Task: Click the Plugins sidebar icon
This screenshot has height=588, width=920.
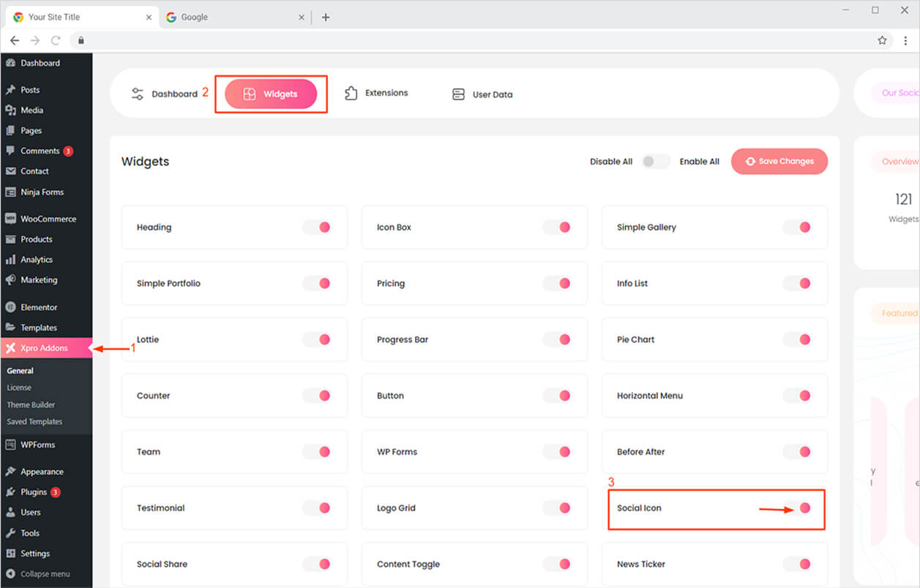Action: click(x=10, y=492)
